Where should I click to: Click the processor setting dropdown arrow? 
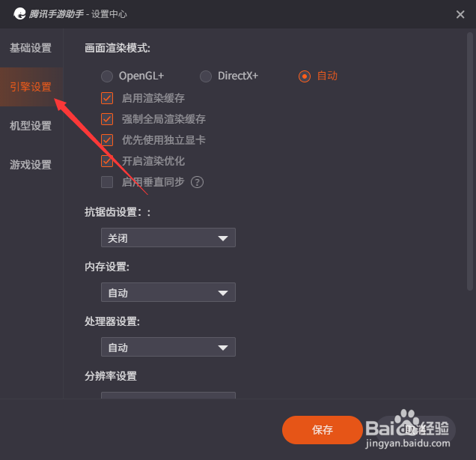pyautogui.click(x=223, y=348)
